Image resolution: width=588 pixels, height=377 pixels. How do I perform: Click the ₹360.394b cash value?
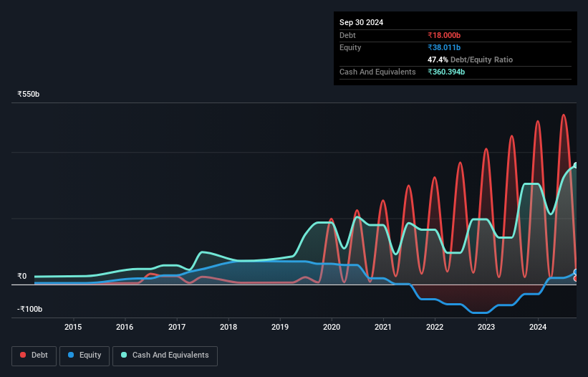pyautogui.click(x=446, y=72)
